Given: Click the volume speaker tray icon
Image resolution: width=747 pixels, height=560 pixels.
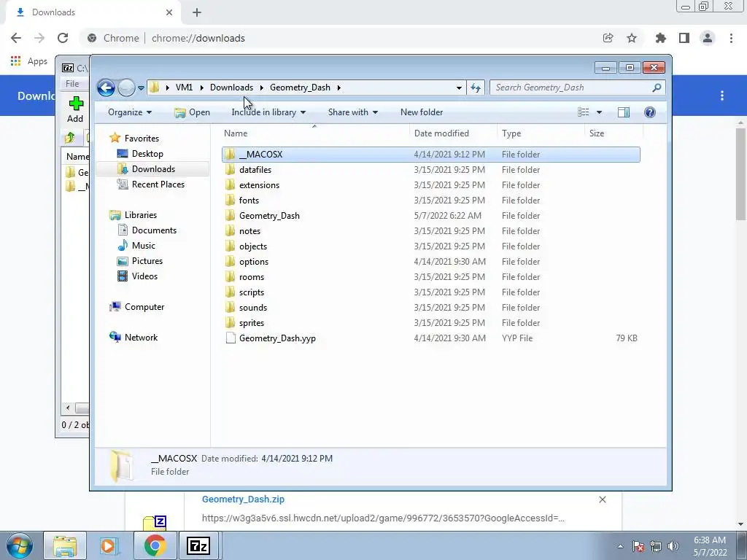Looking at the screenshot, I should 673,546.
